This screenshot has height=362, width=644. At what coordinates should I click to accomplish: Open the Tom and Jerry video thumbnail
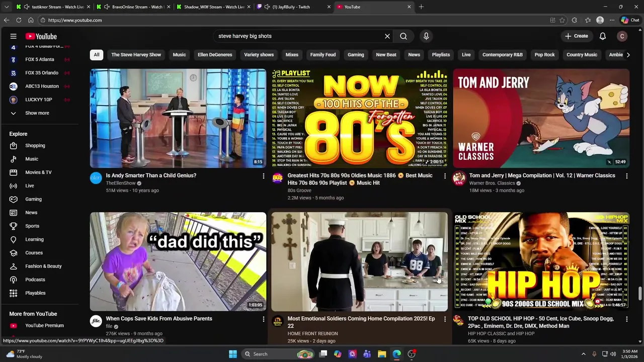pos(541,118)
